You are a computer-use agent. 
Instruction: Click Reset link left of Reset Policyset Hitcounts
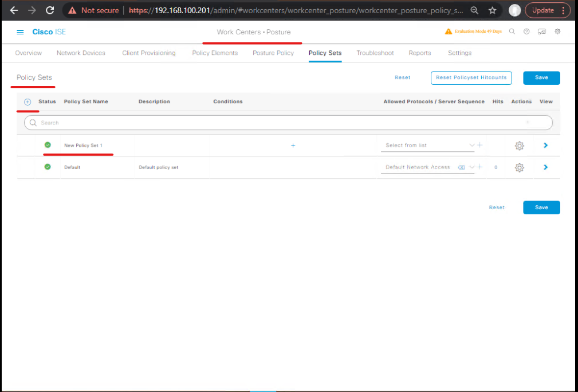(403, 77)
